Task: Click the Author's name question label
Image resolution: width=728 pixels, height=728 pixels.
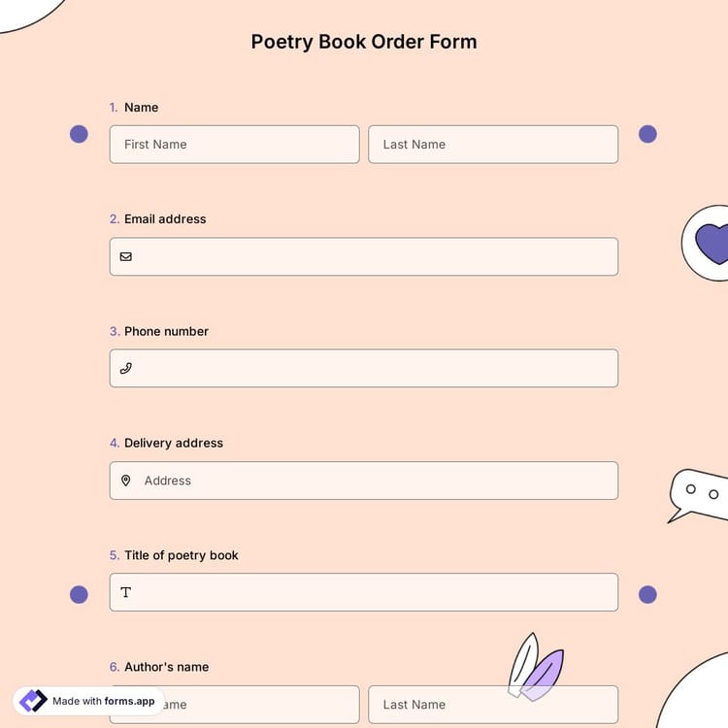Action: point(166,667)
